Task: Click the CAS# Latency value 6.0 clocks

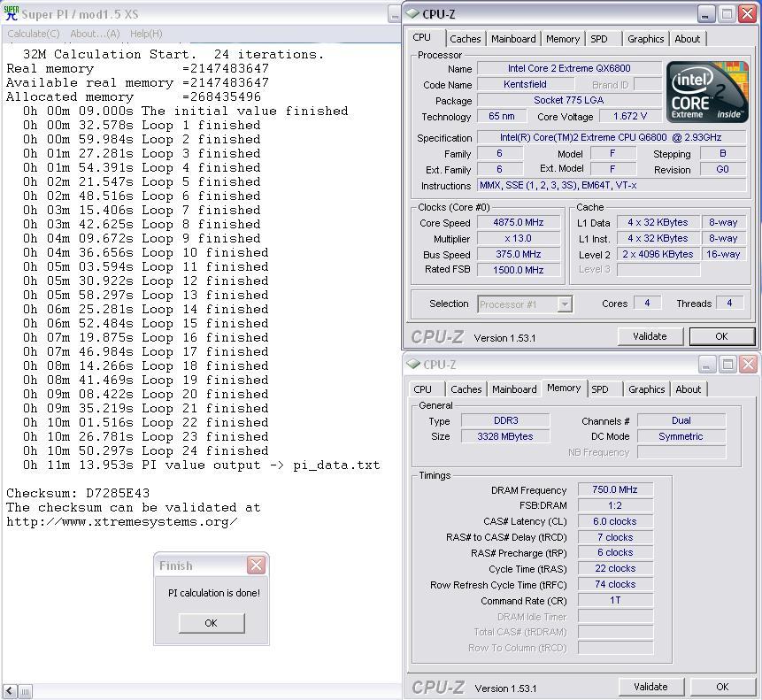Action: coord(615,521)
